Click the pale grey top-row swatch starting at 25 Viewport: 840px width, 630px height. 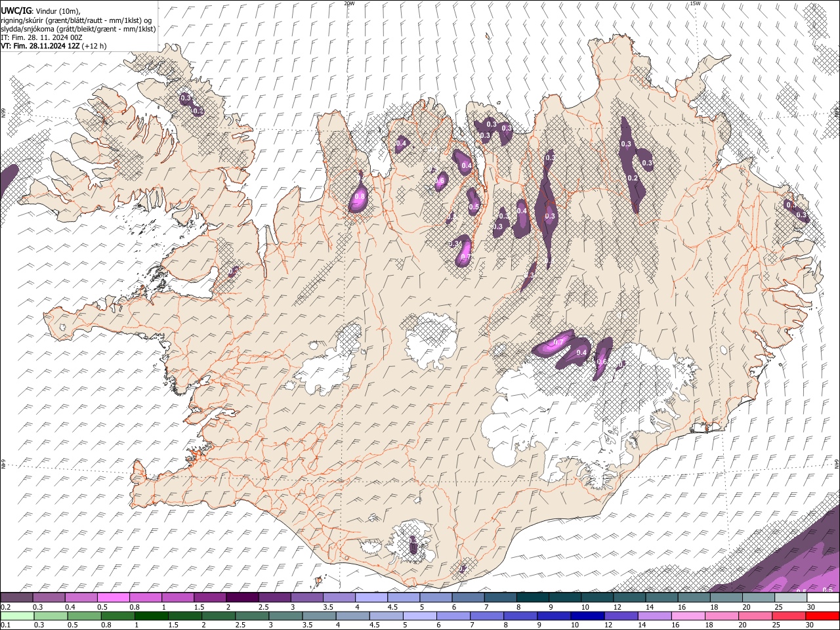point(790,597)
